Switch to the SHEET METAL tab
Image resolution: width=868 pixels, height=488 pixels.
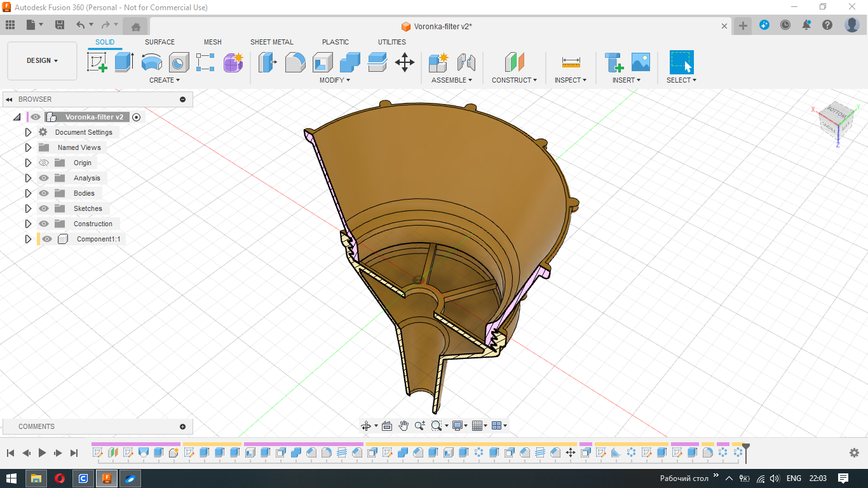[x=271, y=42]
